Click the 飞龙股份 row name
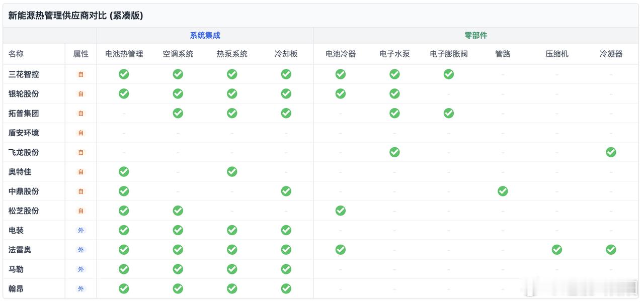 24,152
